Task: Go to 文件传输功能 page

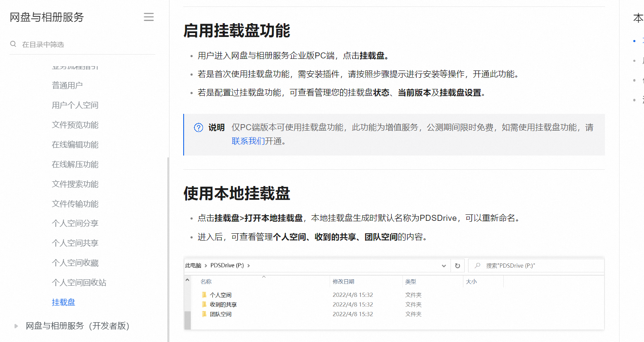Action: tap(75, 204)
